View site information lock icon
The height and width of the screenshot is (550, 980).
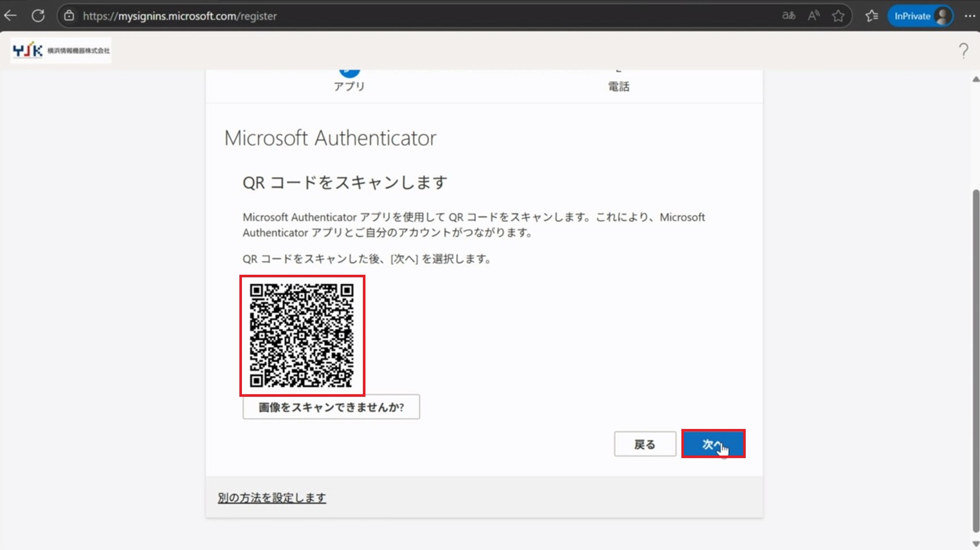69,16
